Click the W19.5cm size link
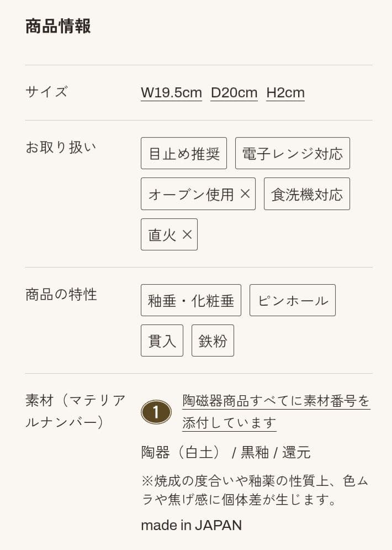The width and height of the screenshot is (392, 550). 171,92
